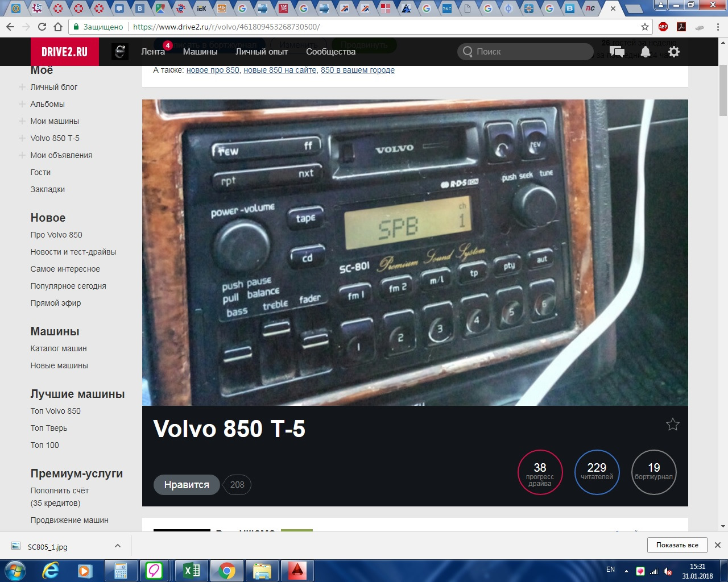Open the Машины menu item
Viewport: 728px width, 582px height.
200,52
